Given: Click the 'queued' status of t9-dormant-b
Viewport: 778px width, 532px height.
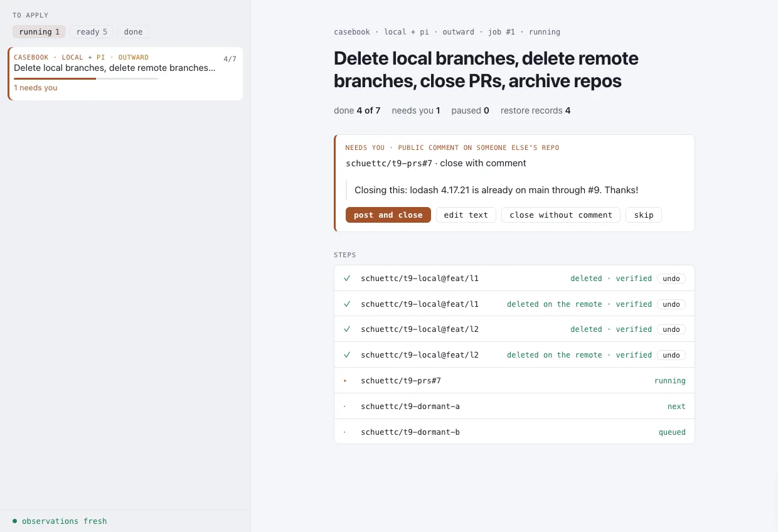Looking at the screenshot, I should point(672,432).
